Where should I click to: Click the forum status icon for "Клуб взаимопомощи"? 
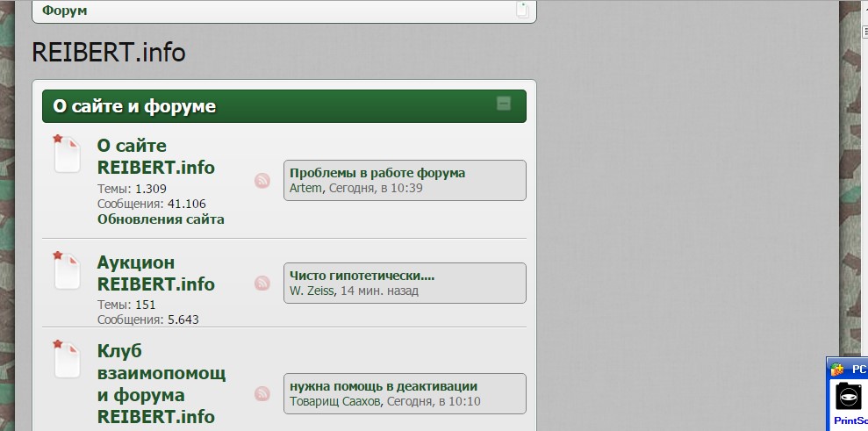tap(67, 359)
